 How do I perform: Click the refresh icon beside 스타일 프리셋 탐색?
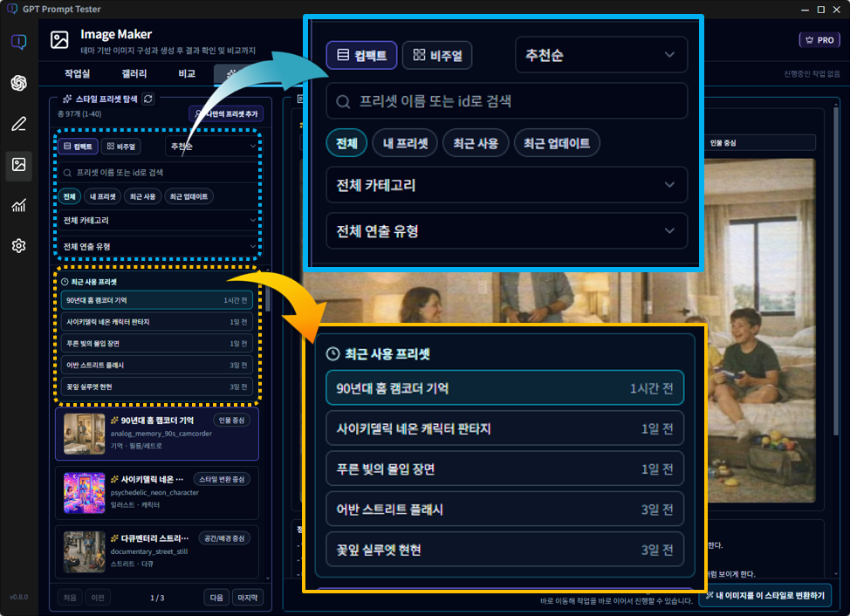point(148,99)
